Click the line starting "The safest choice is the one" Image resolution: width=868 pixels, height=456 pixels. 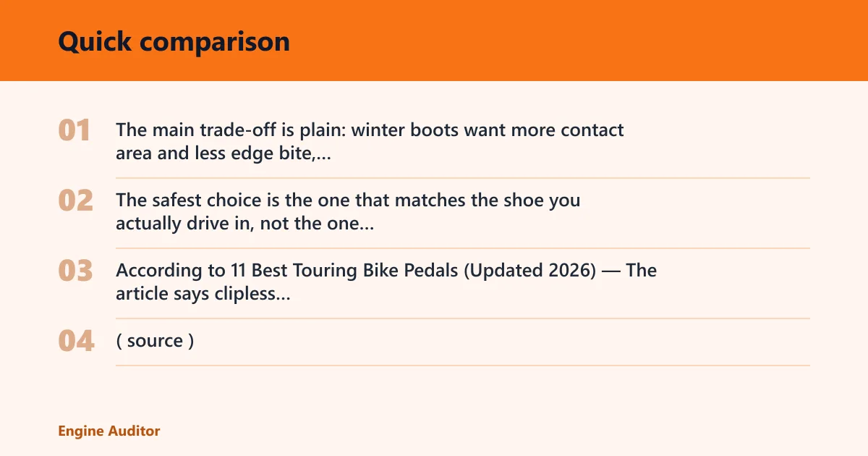tap(348, 200)
